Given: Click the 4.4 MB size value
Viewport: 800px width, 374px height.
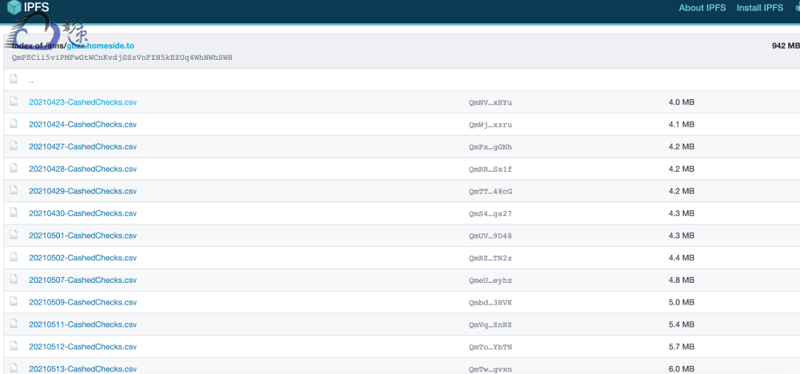Looking at the screenshot, I should [681, 258].
